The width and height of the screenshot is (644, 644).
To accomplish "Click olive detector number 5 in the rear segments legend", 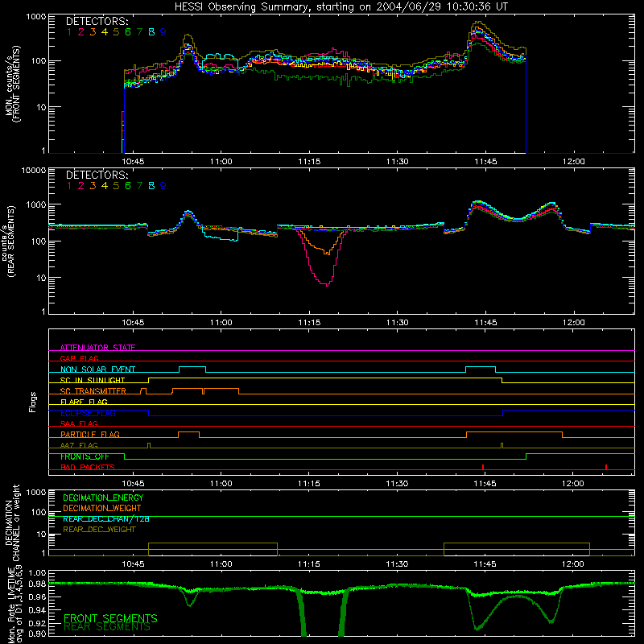I will pyautogui.click(x=116, y=186).
